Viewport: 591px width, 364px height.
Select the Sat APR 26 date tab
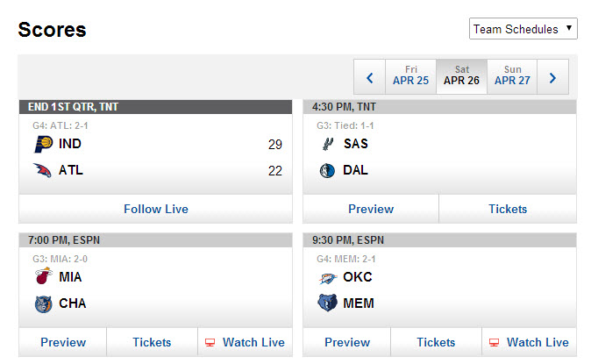[x=461, y=76]
